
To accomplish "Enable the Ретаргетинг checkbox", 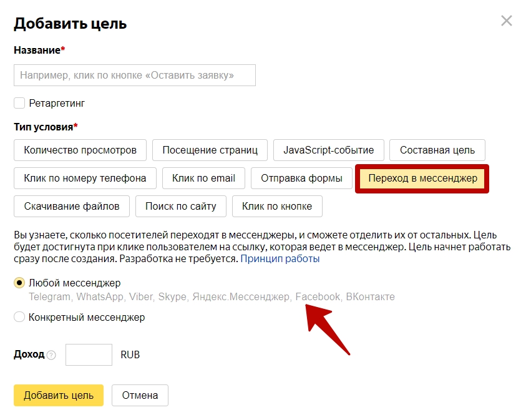I will (x=19, y=103).
